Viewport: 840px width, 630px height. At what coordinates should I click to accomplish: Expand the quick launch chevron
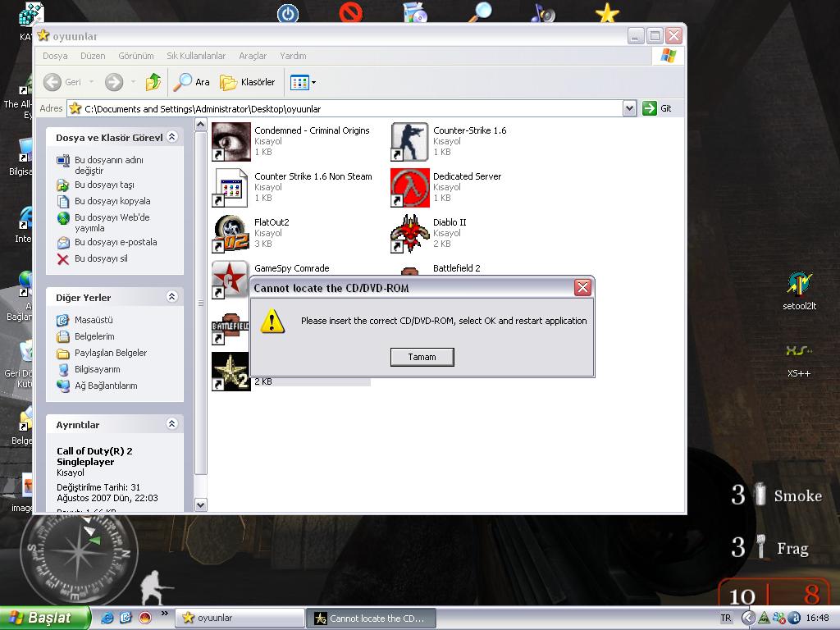(164, 614)
